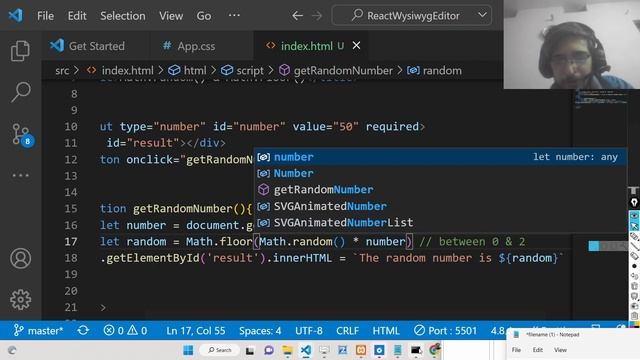
Task: Expand the command center dropdown chevron
Action: pos(482,16)
